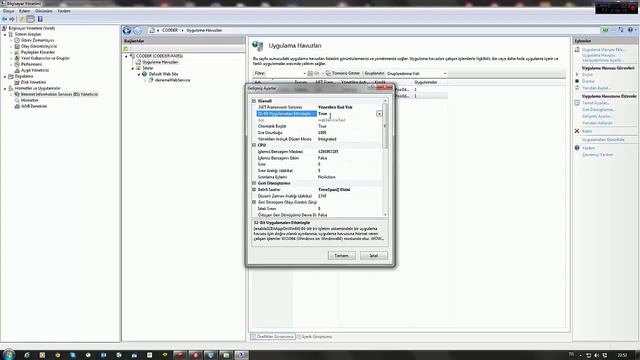The image size is (640, 360).
Task: Select Yerel Kullanıcılar ve Gruplar node
Action: (x=45, y=58)
